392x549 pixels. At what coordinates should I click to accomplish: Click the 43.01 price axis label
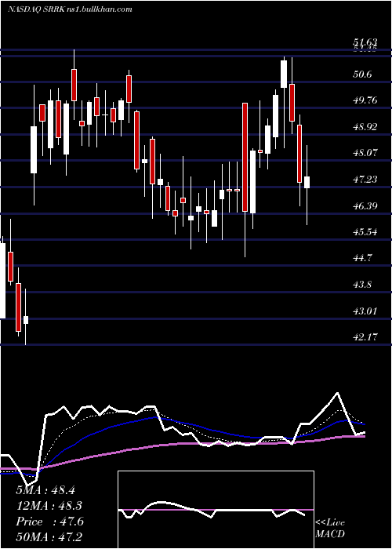tap(365, 311)
